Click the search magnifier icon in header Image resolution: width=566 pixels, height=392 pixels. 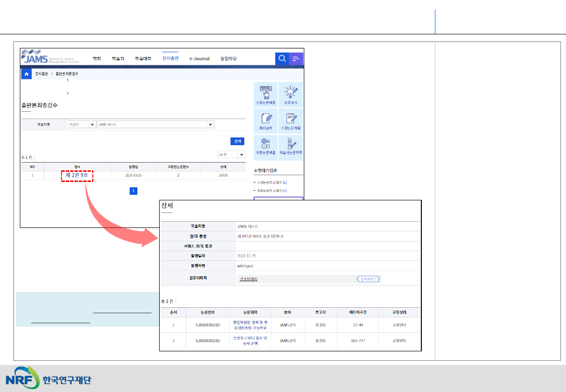coord(282,59)
